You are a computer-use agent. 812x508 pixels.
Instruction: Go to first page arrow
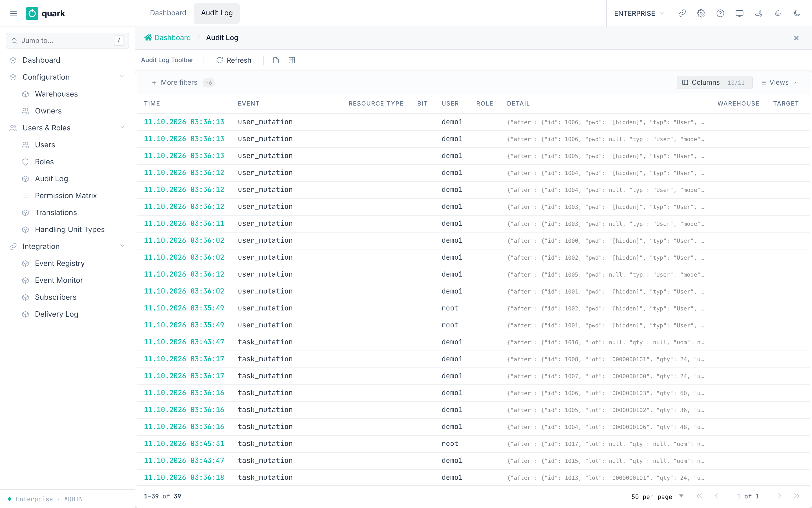click(x=699, y=496)
